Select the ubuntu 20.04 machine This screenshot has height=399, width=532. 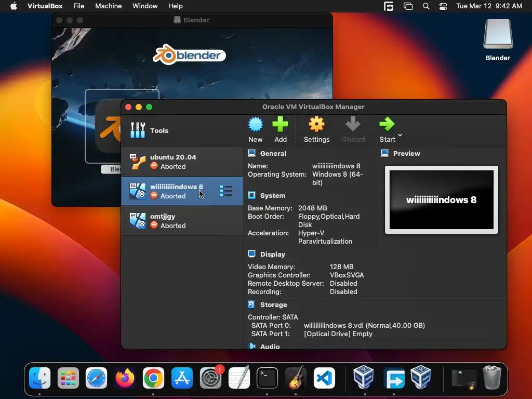pyautogui.click(x=182, y=162)
